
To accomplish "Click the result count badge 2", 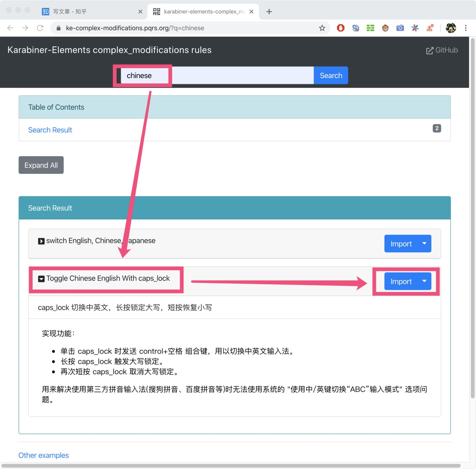I will coord(437,128).
